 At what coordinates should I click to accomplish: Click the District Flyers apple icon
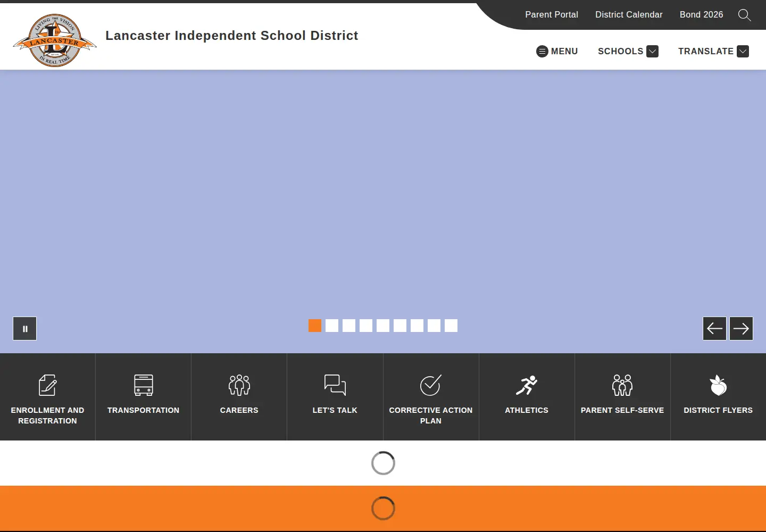718,385
